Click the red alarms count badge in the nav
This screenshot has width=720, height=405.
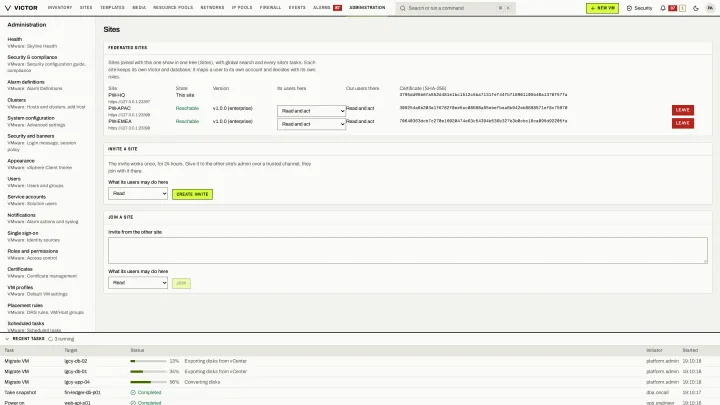point(338,8)
